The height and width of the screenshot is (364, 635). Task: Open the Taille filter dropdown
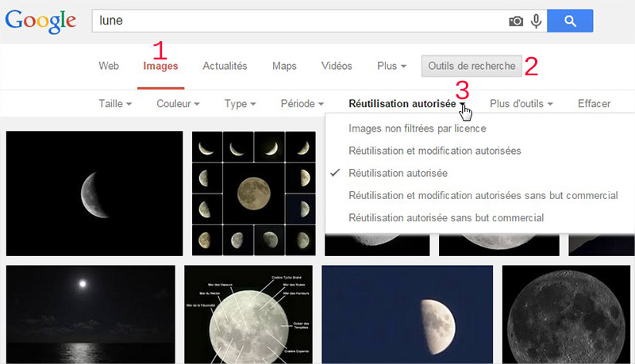tap(115, 104)
